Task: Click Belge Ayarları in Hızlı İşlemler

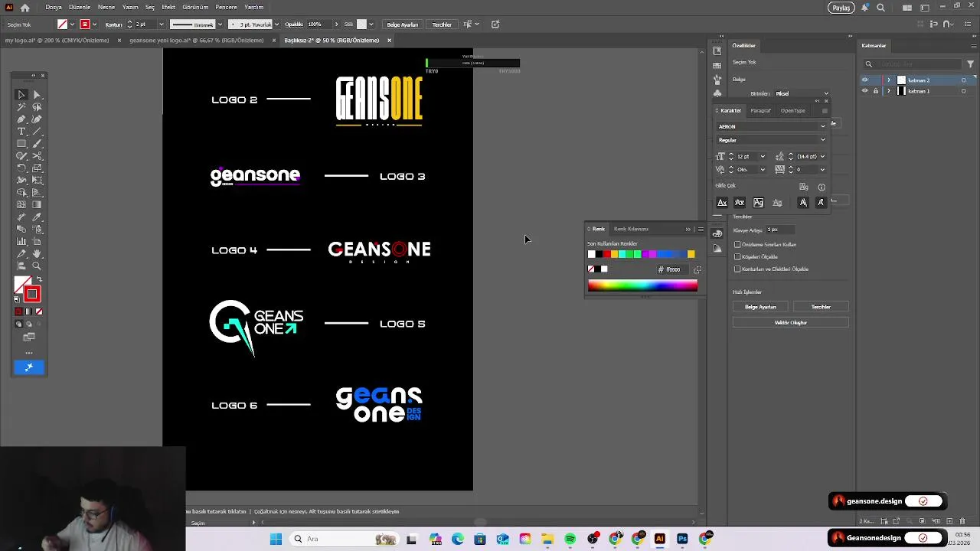Action: 760,307
